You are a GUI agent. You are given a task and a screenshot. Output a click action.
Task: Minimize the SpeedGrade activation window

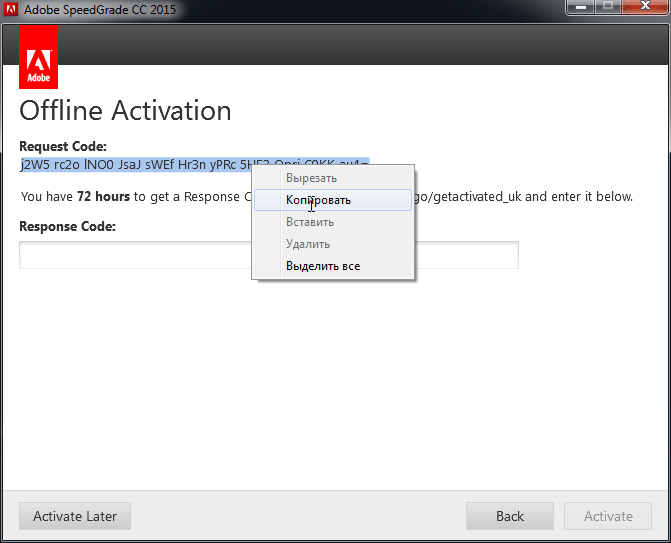581,7
